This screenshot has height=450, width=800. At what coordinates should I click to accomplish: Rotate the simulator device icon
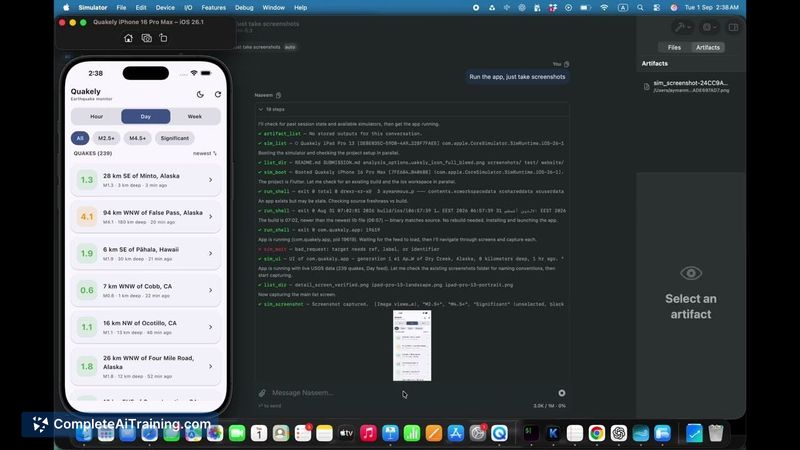pos(163,38)
